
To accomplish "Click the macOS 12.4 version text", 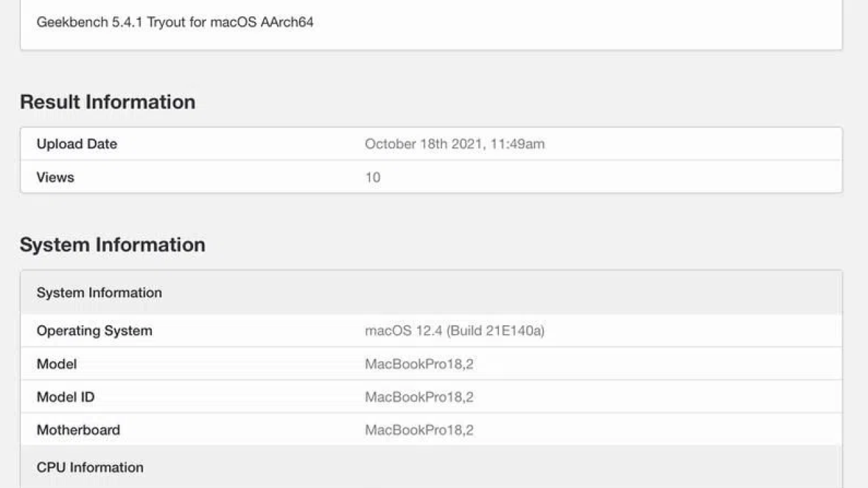I will (x=403, y=331).
